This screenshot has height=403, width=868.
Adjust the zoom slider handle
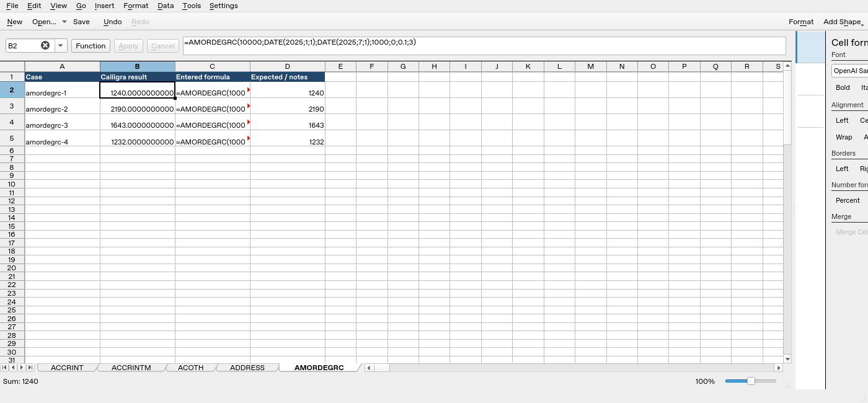751,381
